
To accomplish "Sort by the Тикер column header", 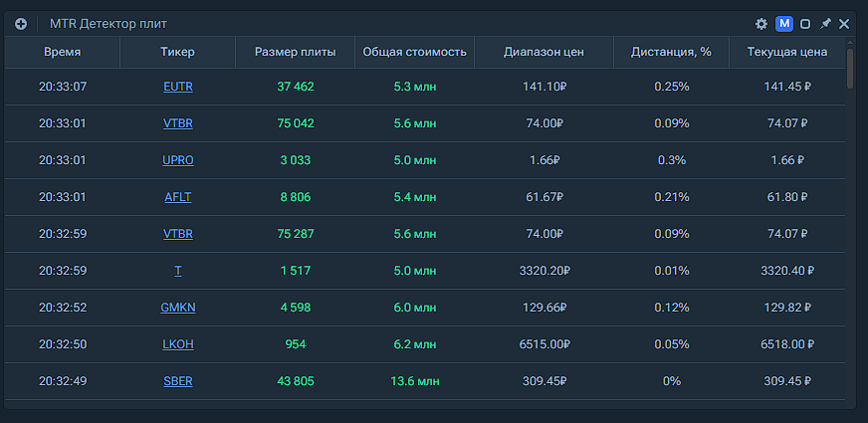I will 178,52.
